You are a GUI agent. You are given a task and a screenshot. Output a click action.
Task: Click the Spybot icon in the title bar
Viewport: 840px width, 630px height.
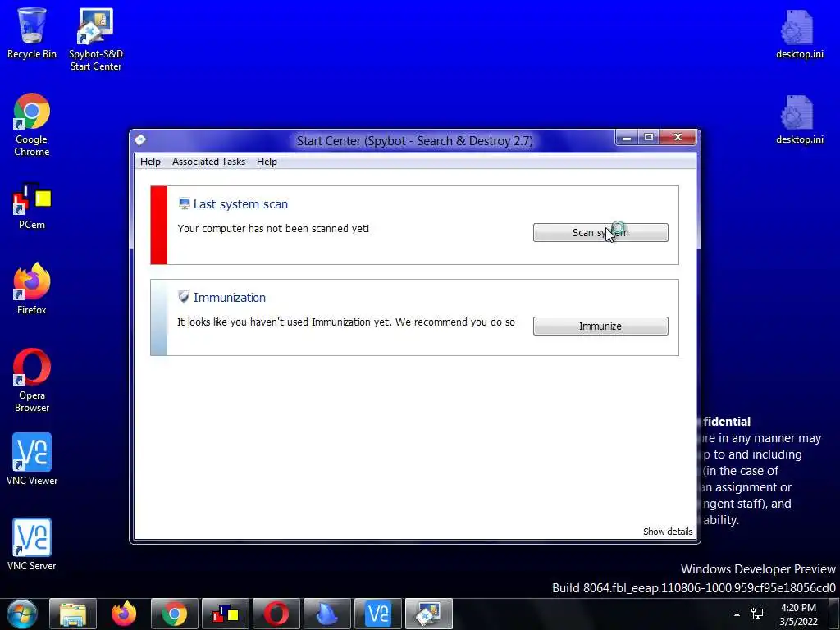(x=140, y=140)
